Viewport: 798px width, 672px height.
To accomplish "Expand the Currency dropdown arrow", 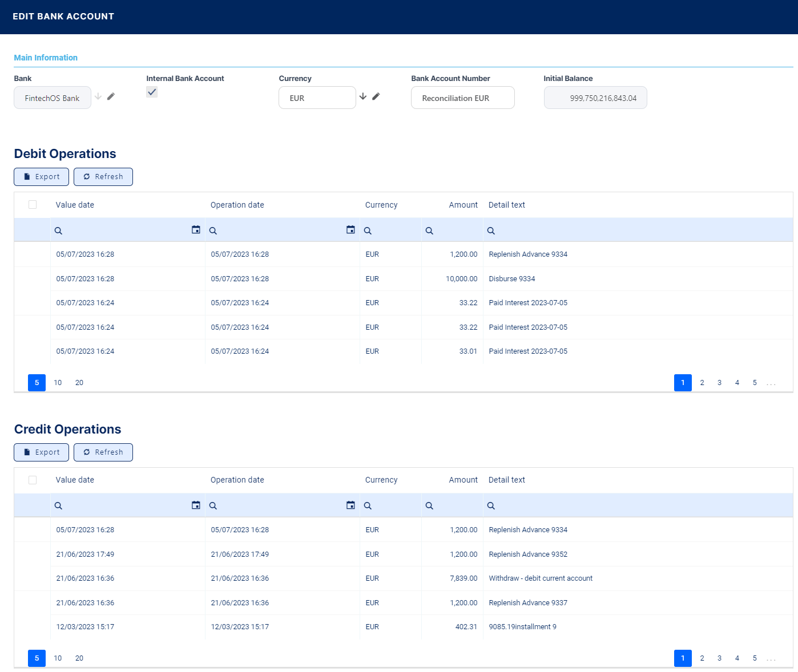I will [363, 96].
